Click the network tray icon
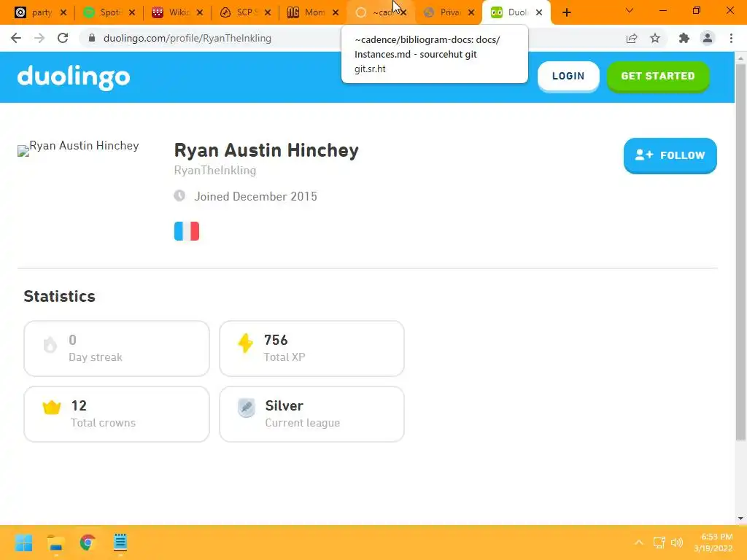Image resolution: width=747 pixels, height=560 pixels. point(659,542)
